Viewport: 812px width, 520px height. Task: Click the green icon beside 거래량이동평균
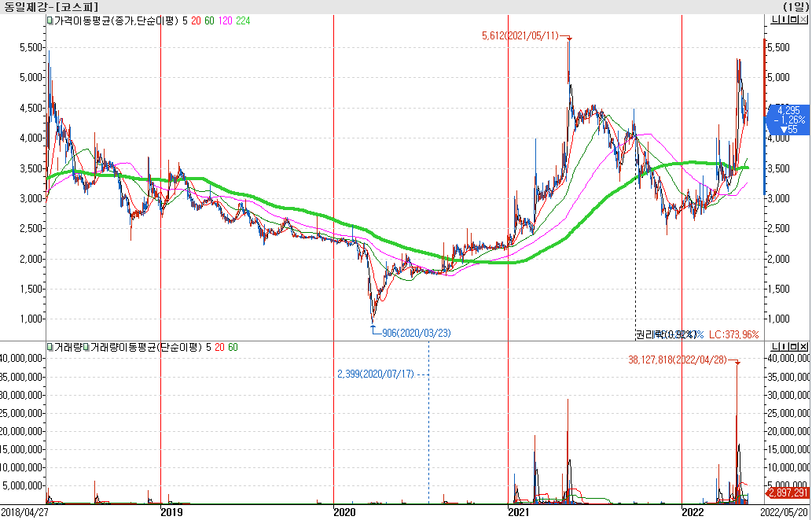86,347
